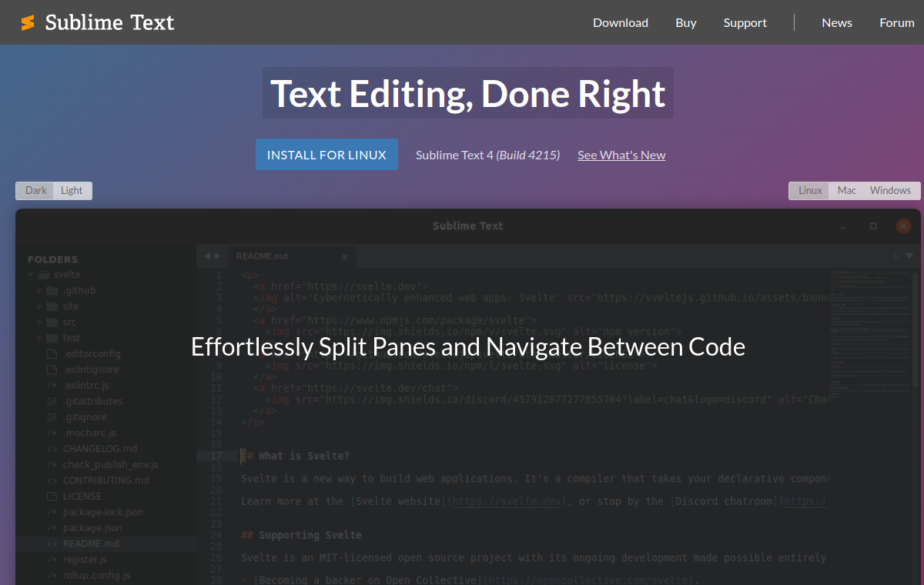Expand the site folder arrow

40,306
